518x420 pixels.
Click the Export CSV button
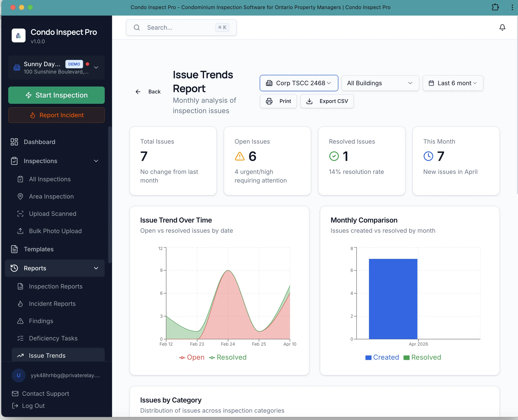327,101
